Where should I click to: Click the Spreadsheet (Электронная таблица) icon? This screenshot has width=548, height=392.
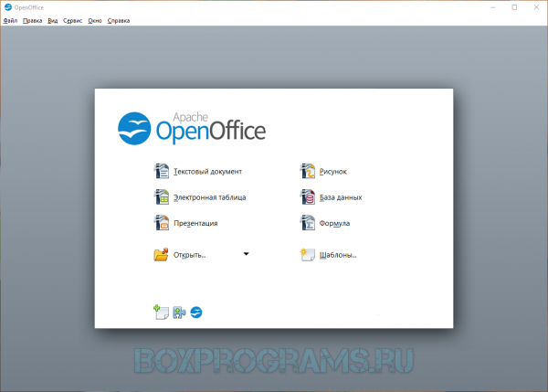[162, 196]
